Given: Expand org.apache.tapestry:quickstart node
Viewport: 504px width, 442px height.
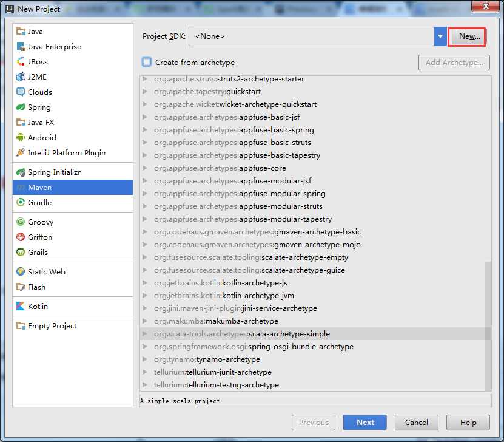Looking at the screenshot, I should pos(144,91).
